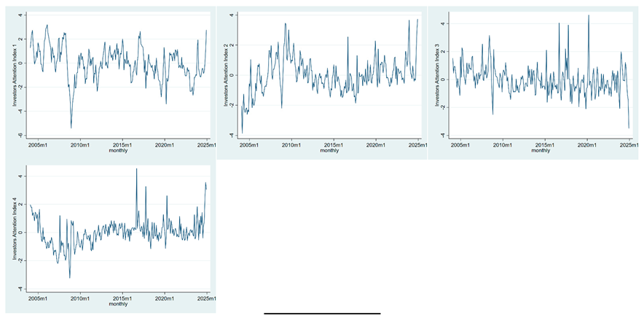Click 'monthly' label under the Index 1 chart

tap(117, 151)
